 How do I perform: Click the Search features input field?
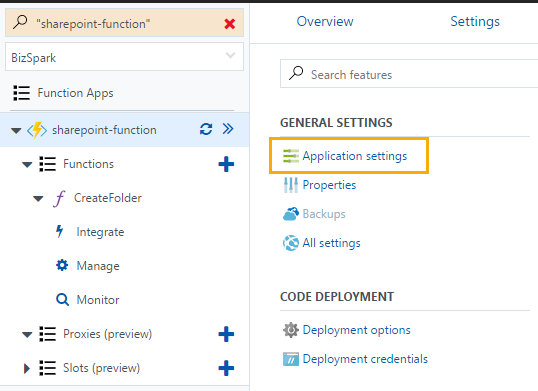(x=409, y=74)
